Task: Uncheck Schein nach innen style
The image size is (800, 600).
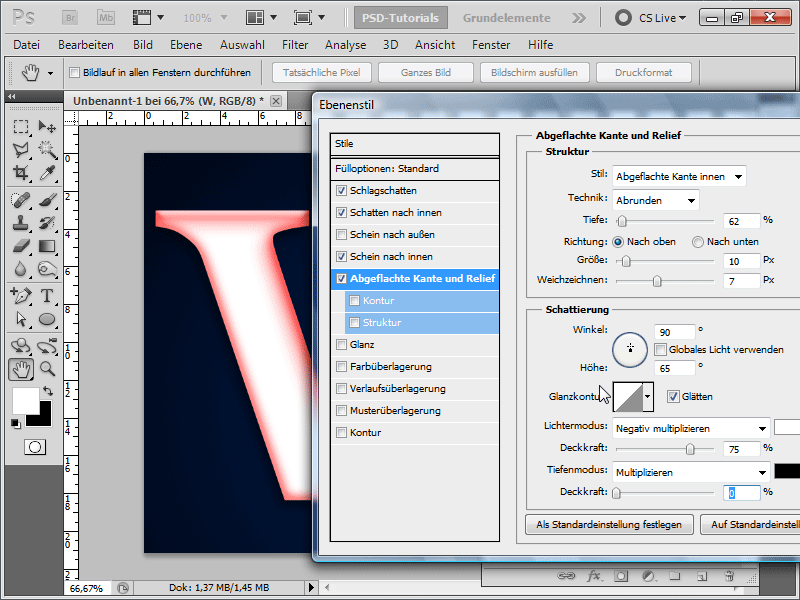Action: (341, 257)
